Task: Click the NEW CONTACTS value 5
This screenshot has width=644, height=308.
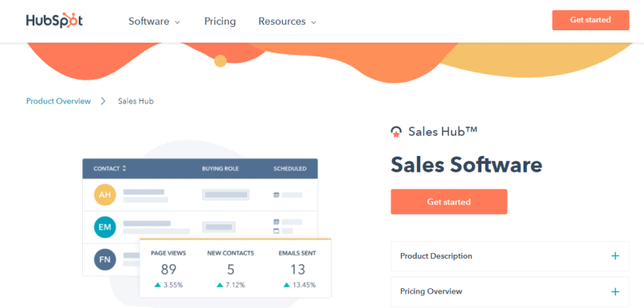Action: 230,270
